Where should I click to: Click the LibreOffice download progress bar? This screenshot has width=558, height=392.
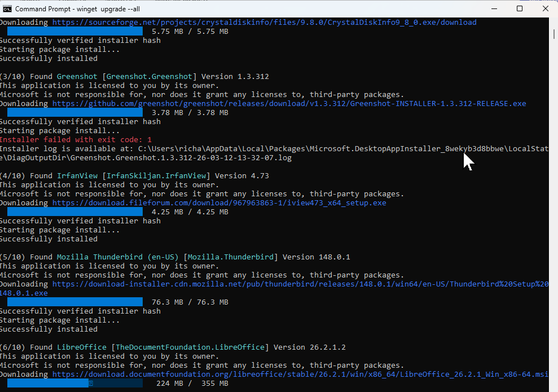pos(75,384)
